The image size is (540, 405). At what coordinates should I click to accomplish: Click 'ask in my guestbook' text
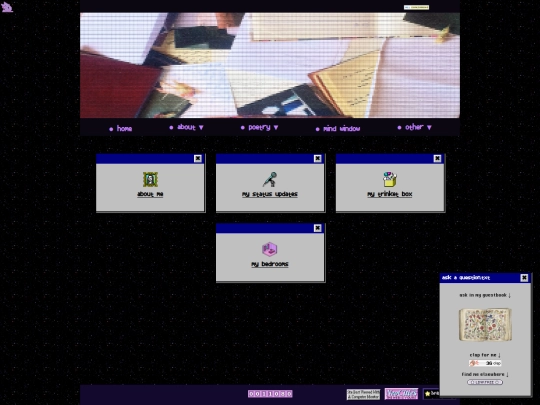pos(485,295)
